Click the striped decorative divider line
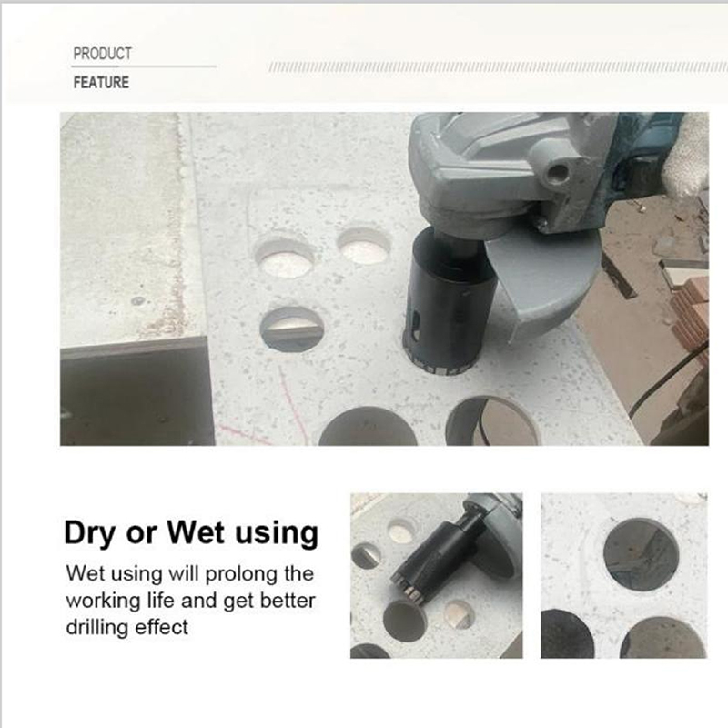This screenshot has height=728, width=728. click(x=498, y=67)
